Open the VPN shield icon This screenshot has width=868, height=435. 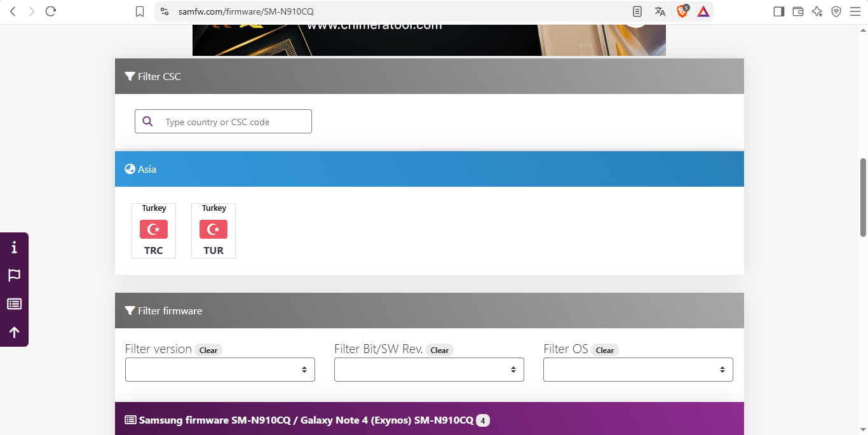click(x=836, y=11)
